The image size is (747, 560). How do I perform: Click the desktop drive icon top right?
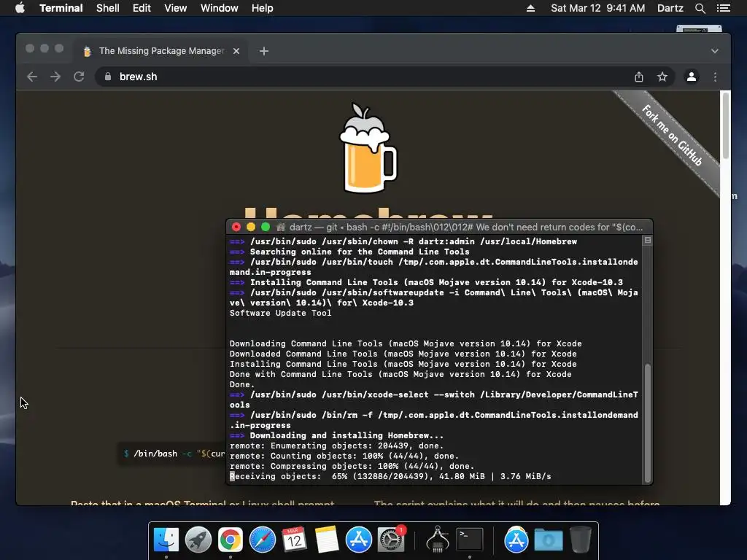point(700,29)
